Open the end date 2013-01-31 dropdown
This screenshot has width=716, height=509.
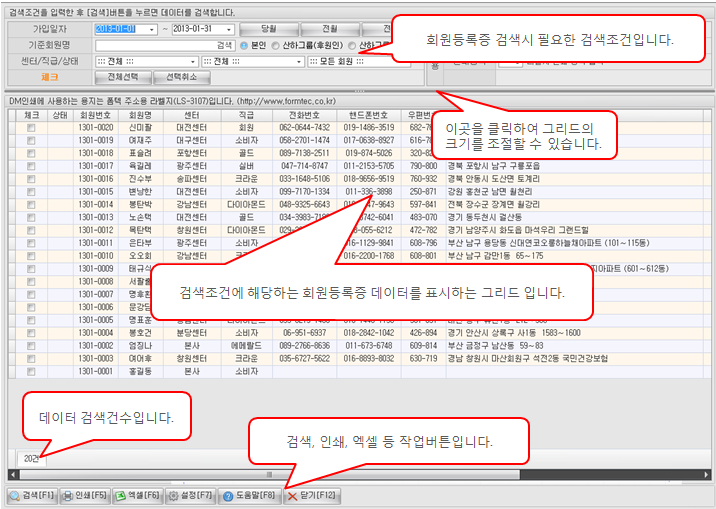click(x=229, y=29)
